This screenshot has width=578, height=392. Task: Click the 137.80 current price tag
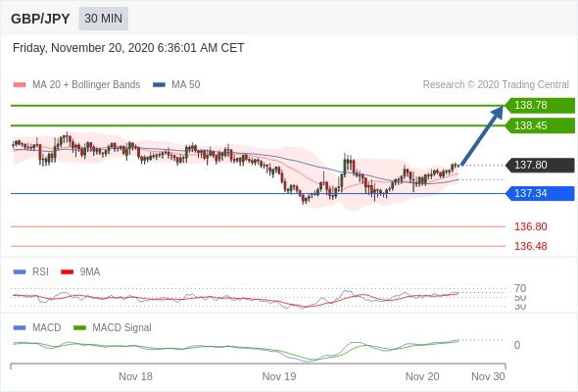[x=540, y=165]
